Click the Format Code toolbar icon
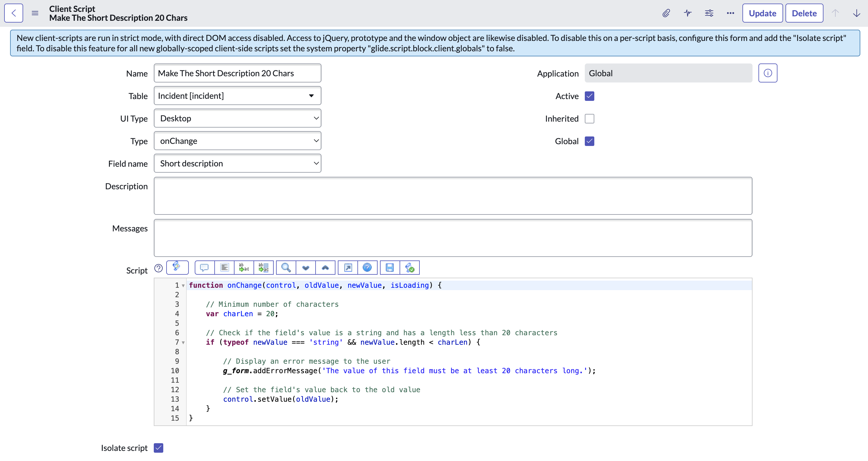The height and width of the screenshot is (461, 868). coord(224,268)
